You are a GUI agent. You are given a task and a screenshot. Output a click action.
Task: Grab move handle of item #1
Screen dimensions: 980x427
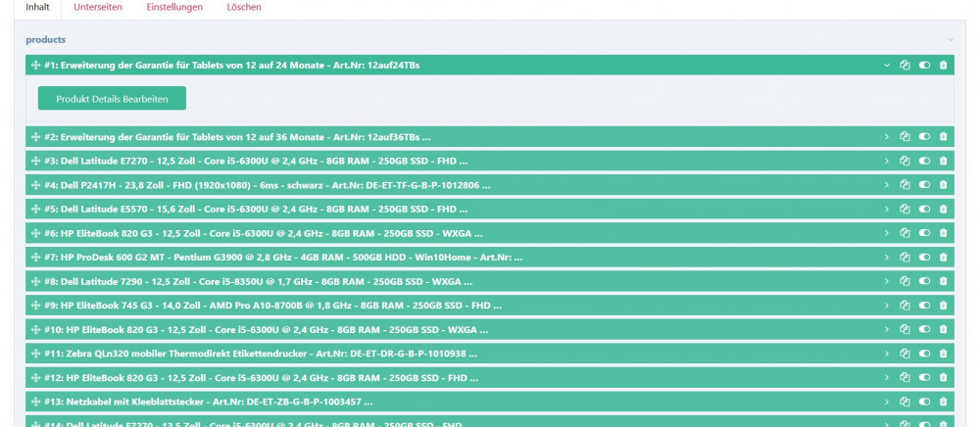point(35,65)
